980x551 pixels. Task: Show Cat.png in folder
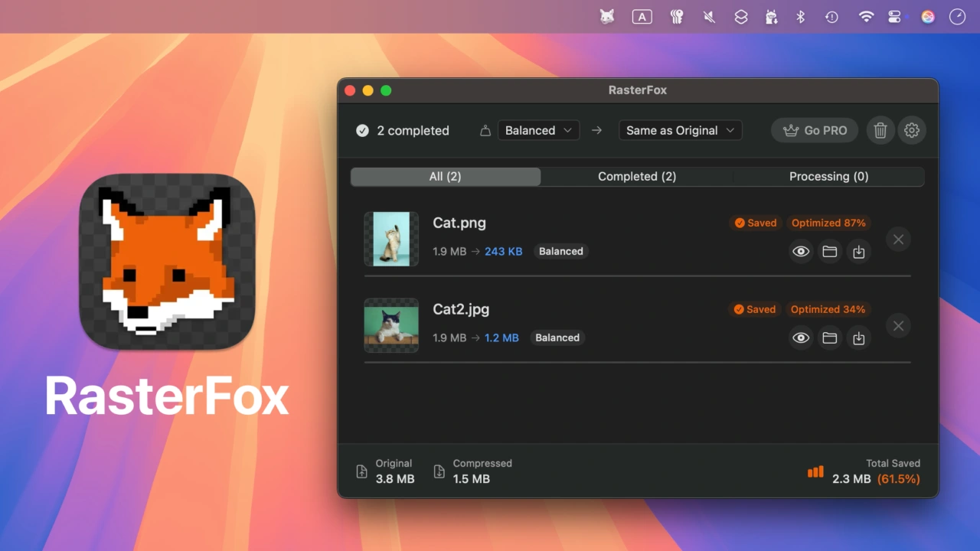point(830,252)
